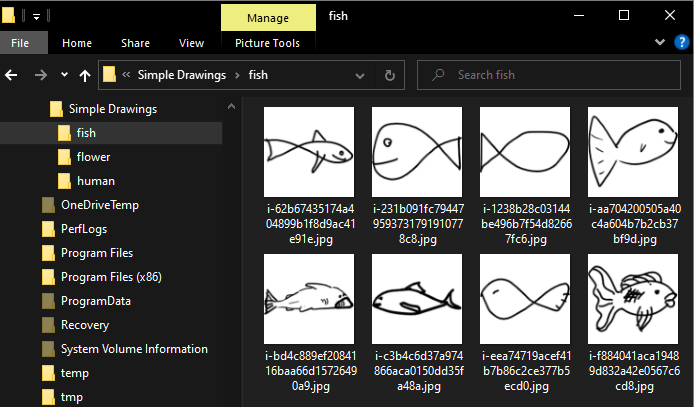Select the Recovery folder icon
This screenshot has width=694, height=407.
pos(48,325)
